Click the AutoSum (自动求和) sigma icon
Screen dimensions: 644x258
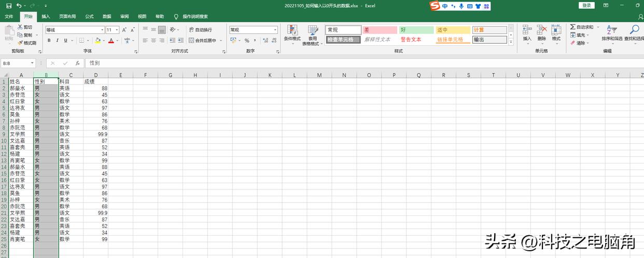point(572,27)
